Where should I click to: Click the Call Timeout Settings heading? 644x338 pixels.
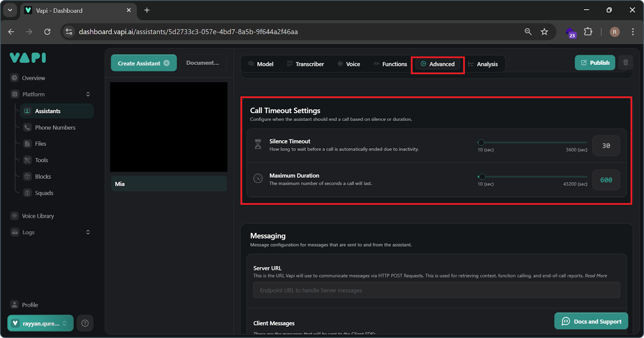point(285,110)
